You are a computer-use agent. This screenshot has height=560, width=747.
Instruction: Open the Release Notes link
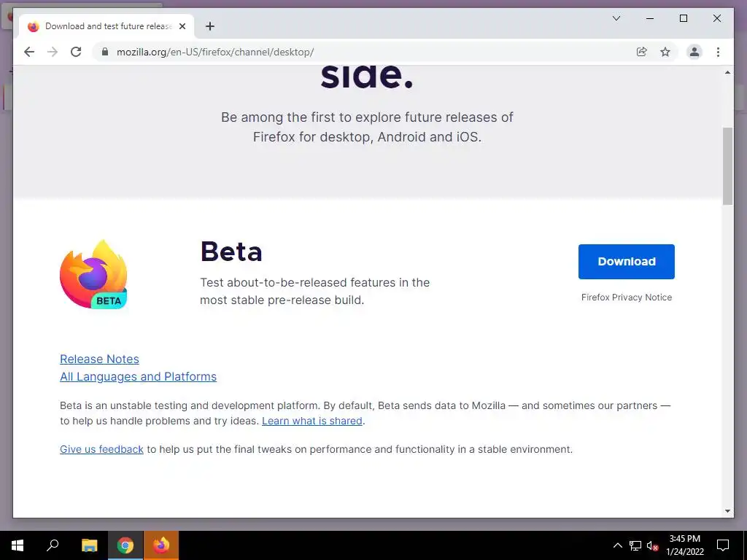click(x=99, y=359)
